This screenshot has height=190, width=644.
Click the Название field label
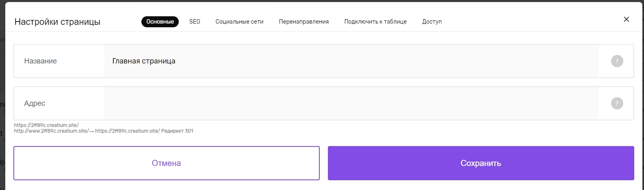[41, 61]
